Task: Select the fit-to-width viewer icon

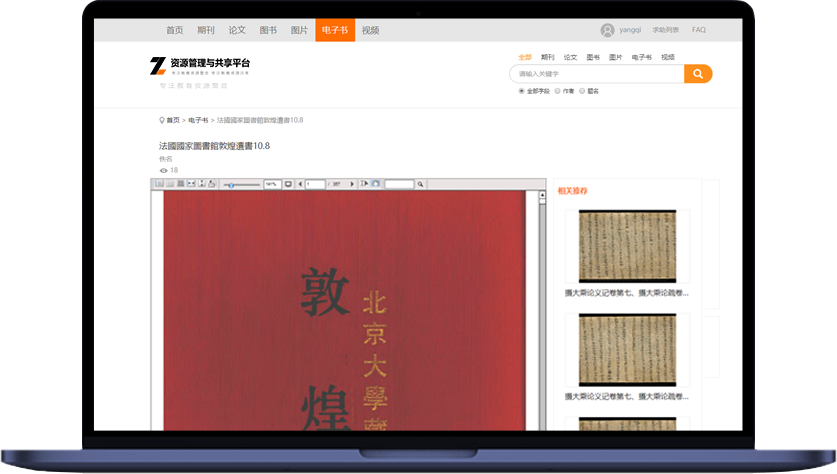Action: pyautogui.click(x=191, y=184)
